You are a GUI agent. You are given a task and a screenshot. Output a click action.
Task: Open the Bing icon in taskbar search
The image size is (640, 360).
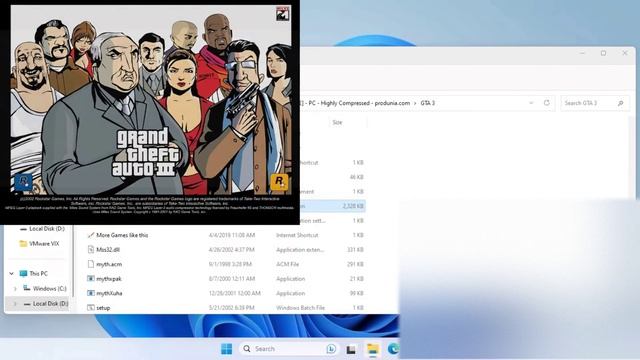coord(331,349)
